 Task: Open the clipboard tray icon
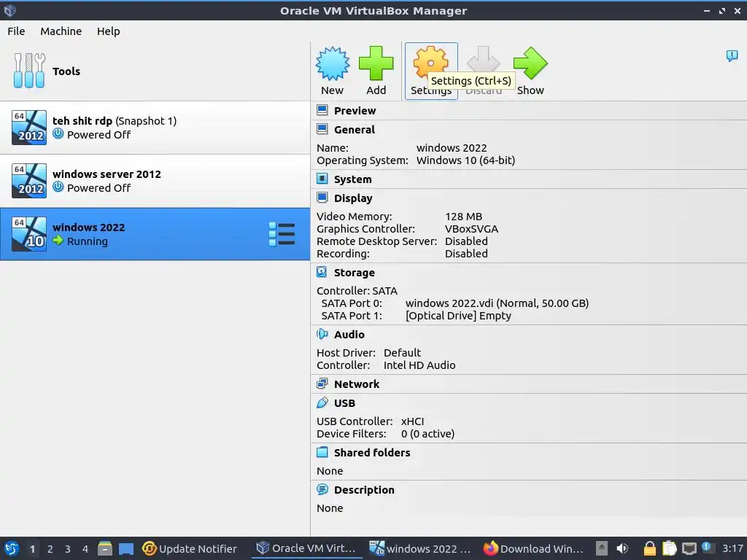(670, 548)
